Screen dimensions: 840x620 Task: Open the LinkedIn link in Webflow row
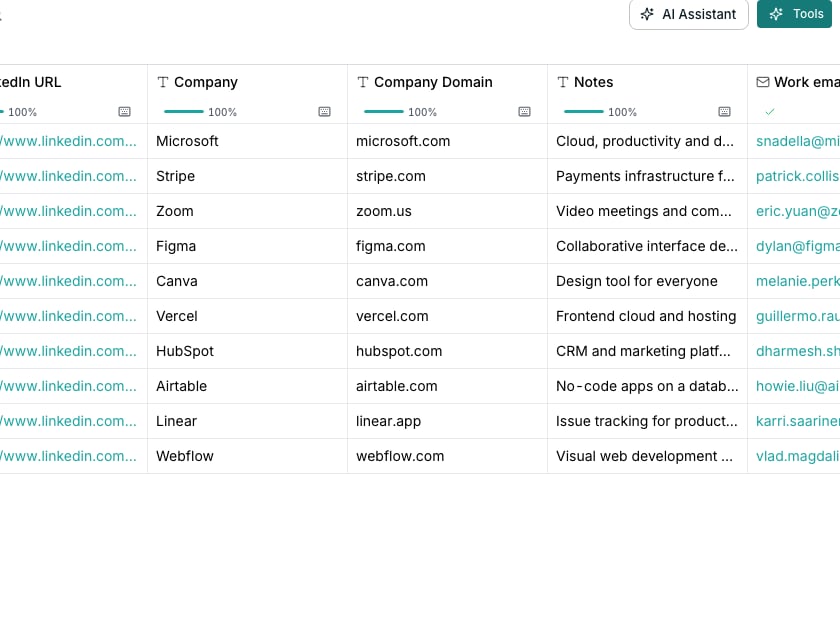68,456
